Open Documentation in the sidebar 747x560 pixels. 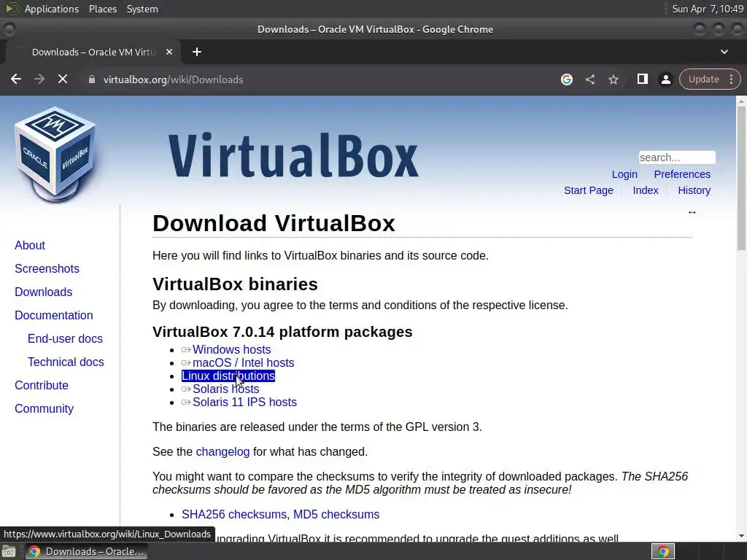53,315
